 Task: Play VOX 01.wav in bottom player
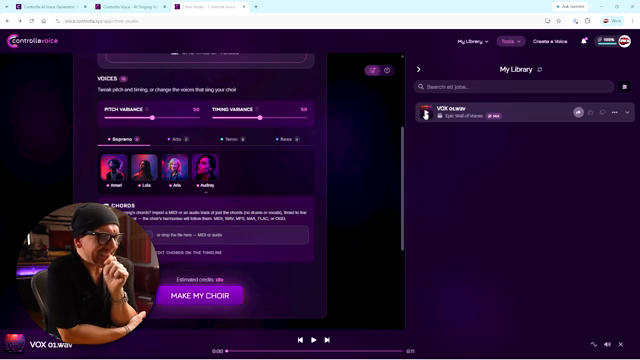[313, 340]
